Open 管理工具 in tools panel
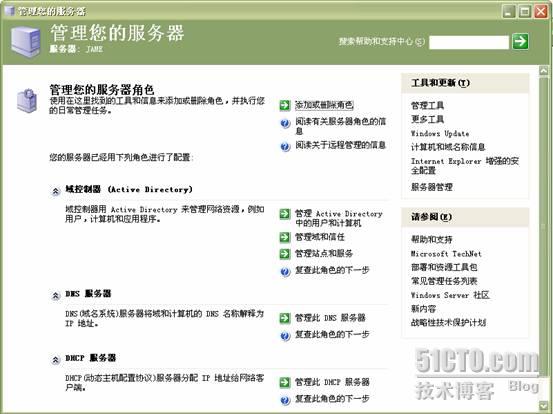Image resolution: width=553 pixels, height=414 pixels. 427,105
